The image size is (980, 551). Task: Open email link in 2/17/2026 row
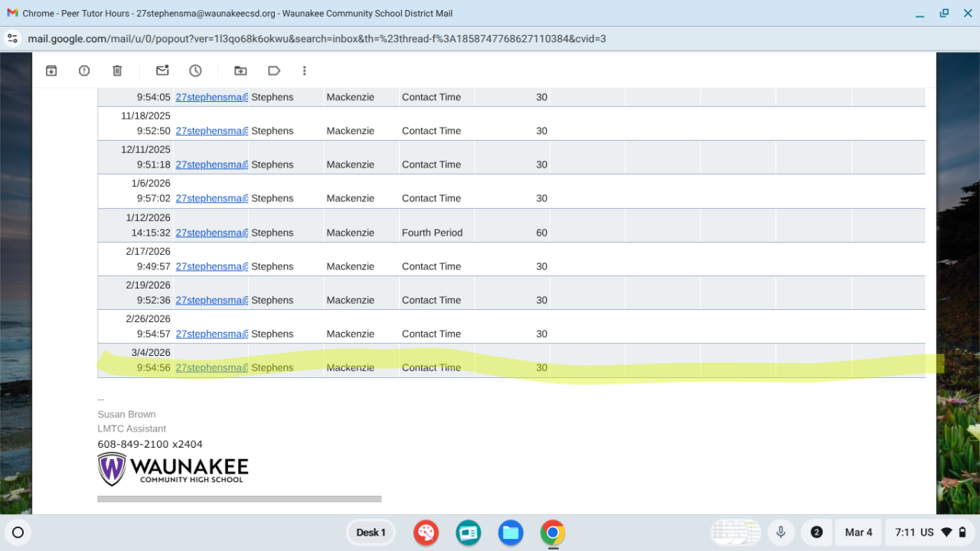[x=212, y=266]
